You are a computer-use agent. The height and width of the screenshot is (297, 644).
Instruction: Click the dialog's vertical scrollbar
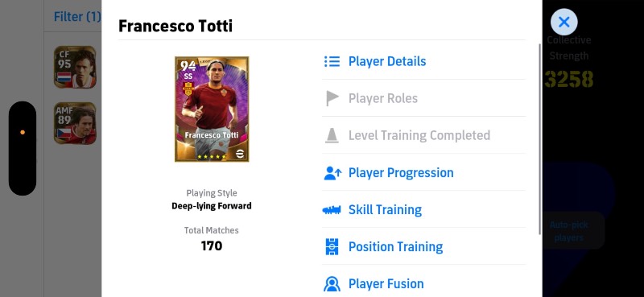pos(539,139)
